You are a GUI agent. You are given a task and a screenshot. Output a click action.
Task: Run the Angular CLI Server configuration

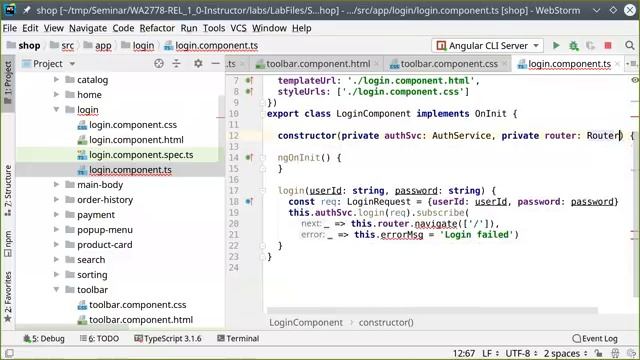click(556, 45)
